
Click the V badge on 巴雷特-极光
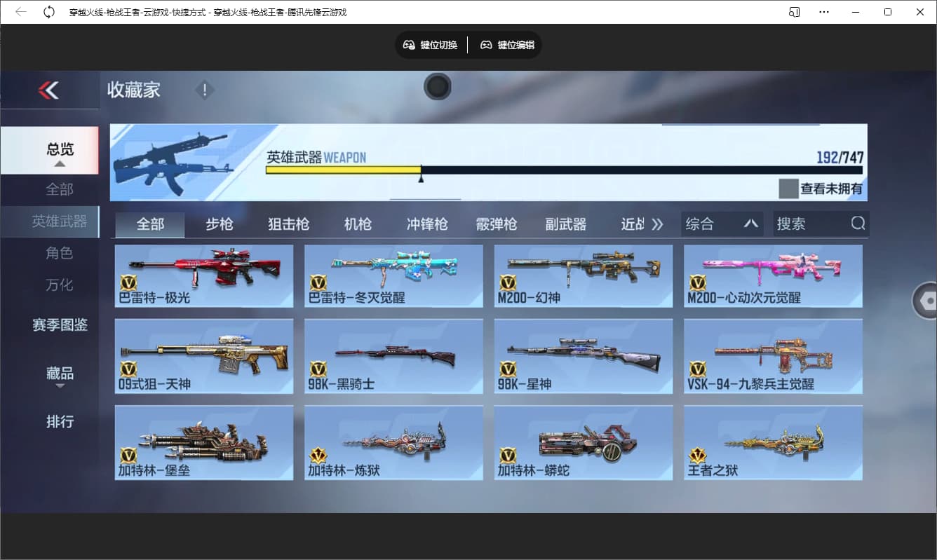point(128,282)
